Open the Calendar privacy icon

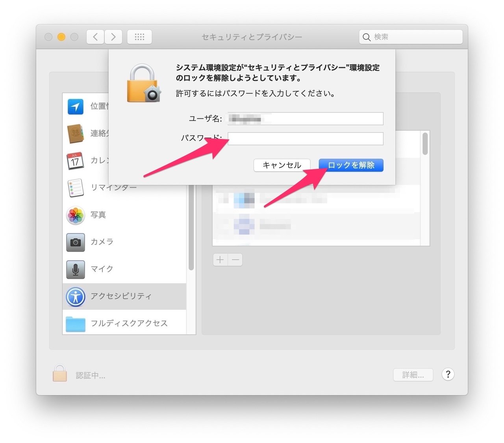click(x=75, y=161)
